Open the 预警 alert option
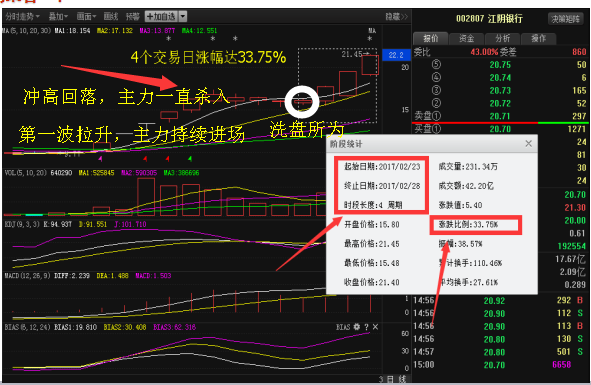This screenshot has width=591, height=385. pos(132,17)
